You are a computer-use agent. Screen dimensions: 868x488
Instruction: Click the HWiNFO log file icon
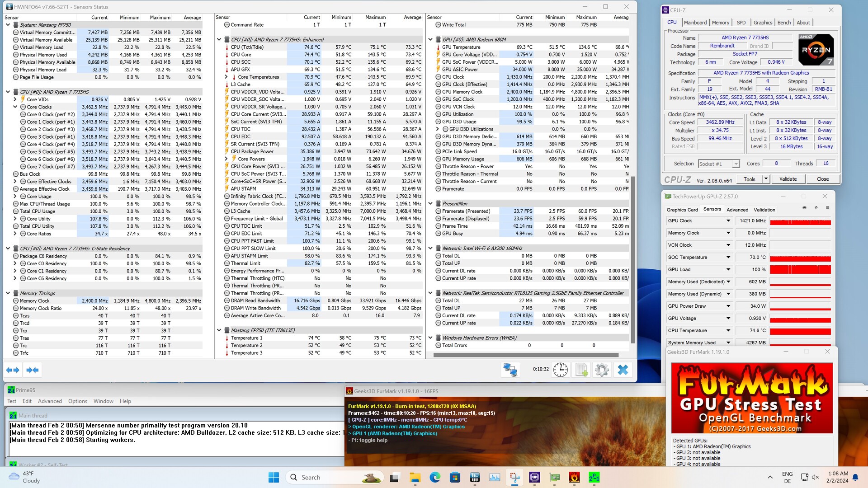(581, 370)
